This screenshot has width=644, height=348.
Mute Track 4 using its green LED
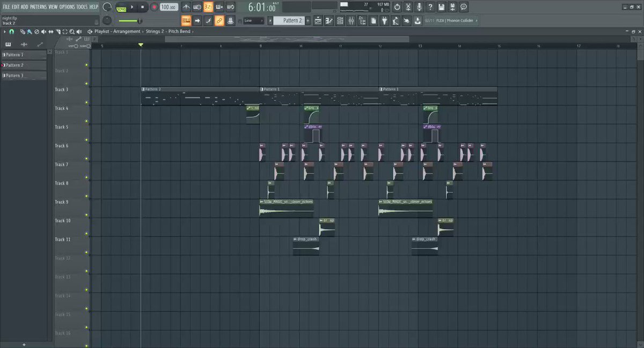86,121
